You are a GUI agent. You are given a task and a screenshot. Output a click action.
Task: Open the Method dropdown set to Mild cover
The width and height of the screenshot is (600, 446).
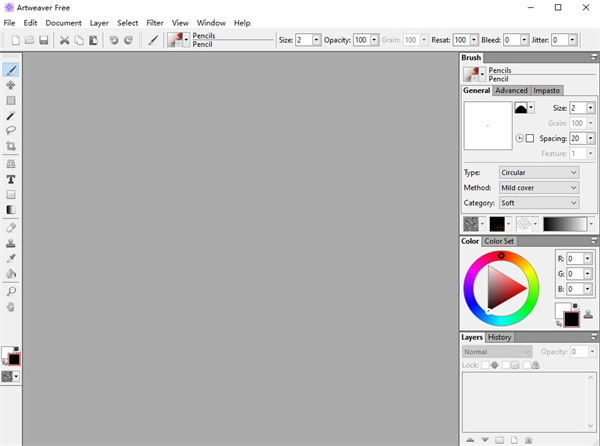tap(538, 187)
